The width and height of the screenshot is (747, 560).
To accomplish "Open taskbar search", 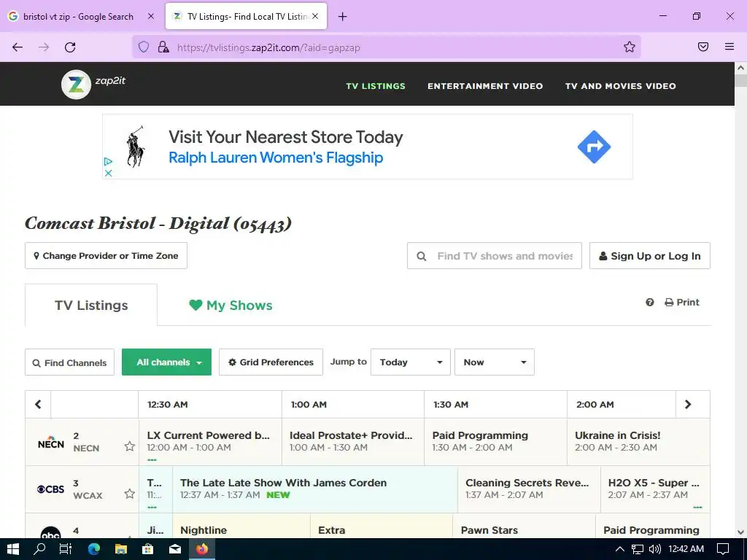I will [39, 549].
